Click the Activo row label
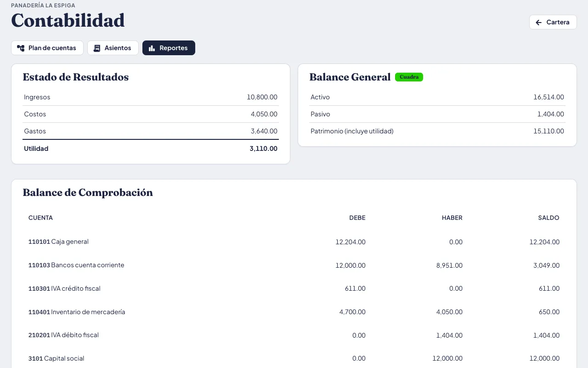 point(320,97)
